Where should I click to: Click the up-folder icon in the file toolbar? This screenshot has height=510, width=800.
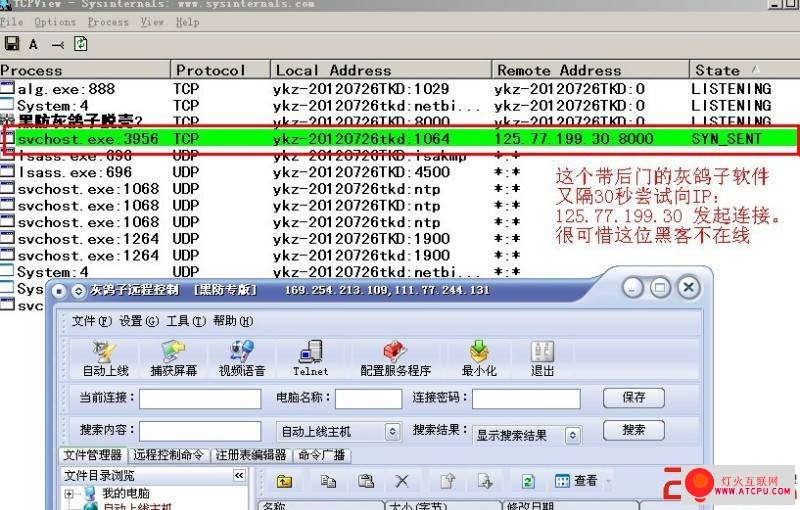tap(284, 481)
